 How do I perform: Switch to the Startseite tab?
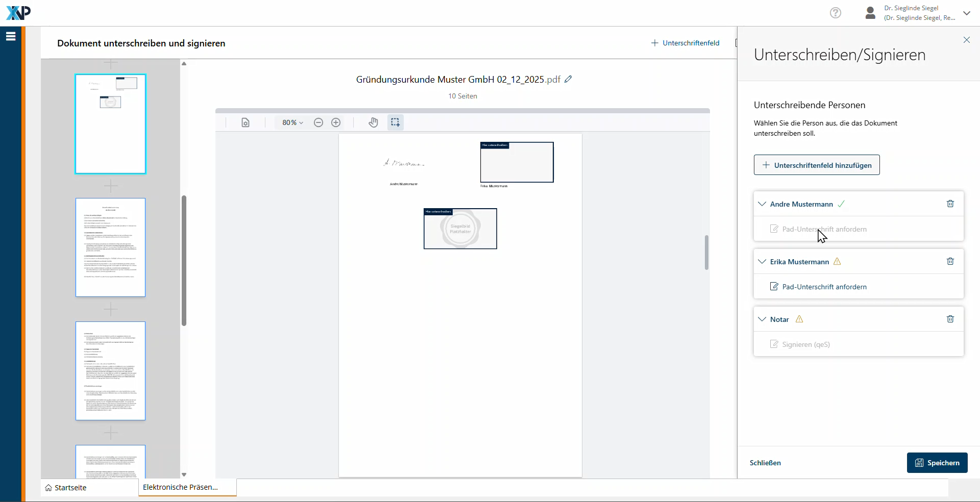click(66, 488)
